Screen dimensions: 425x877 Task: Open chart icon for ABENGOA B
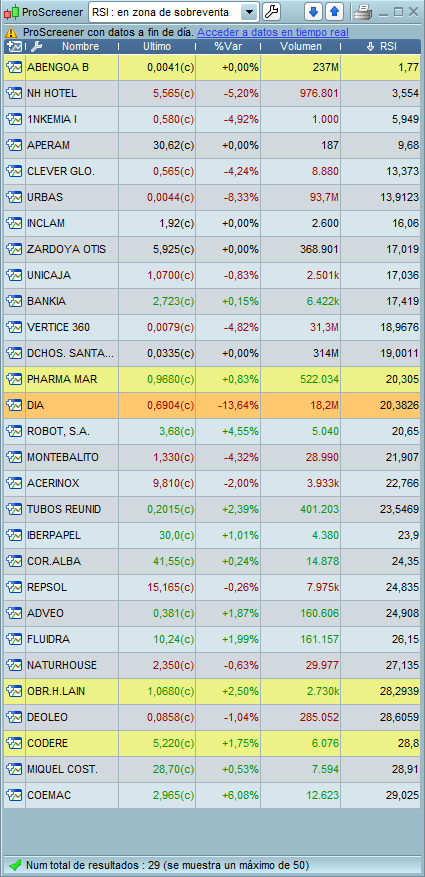14,68
